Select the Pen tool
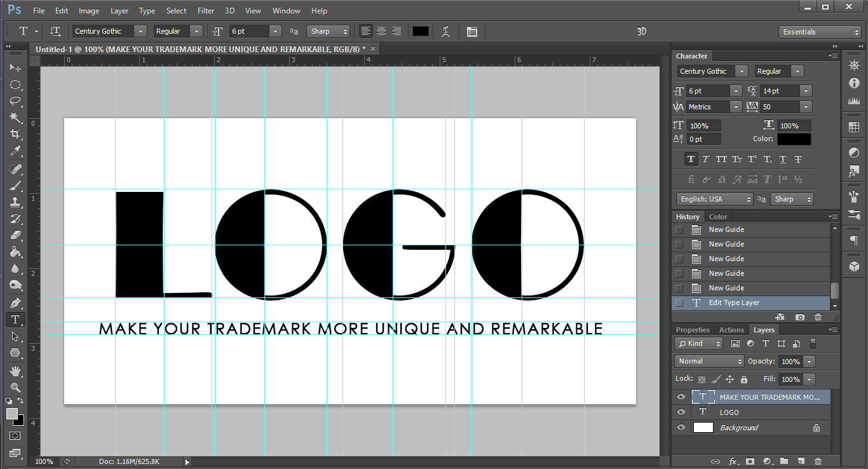 (15, 303)
